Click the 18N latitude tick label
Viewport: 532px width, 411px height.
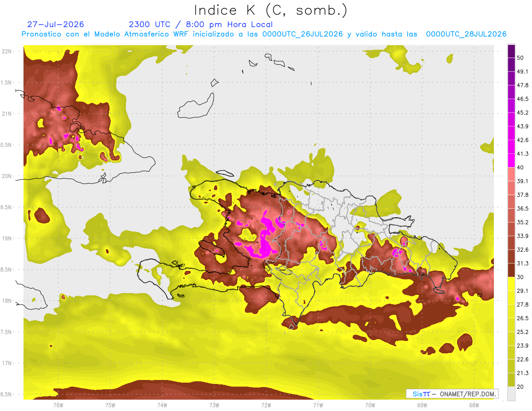[x=7, y=301]
